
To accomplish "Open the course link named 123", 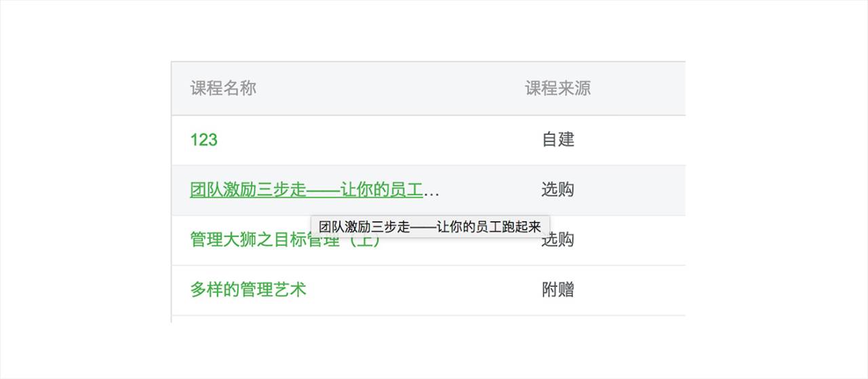I will pos(203,140).
